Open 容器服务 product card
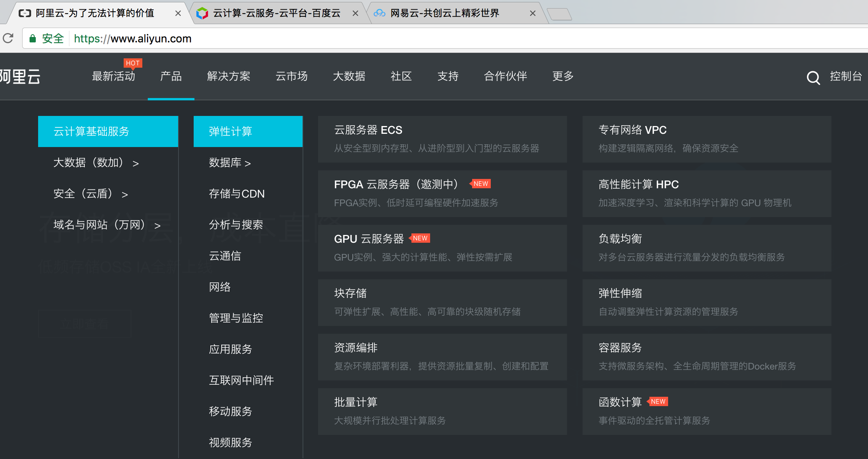The height and width of the screenshot is (459, 868). coord(707,357)
